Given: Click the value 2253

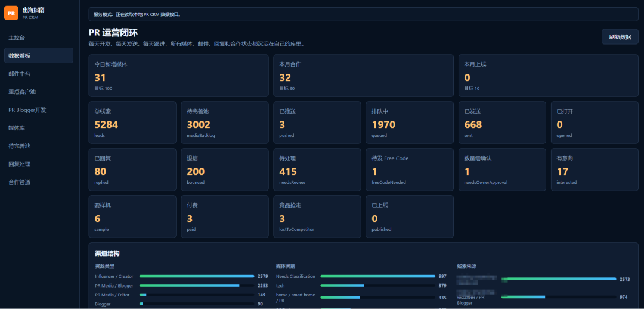Looking at the screenshot, I should tap(263, 286).
